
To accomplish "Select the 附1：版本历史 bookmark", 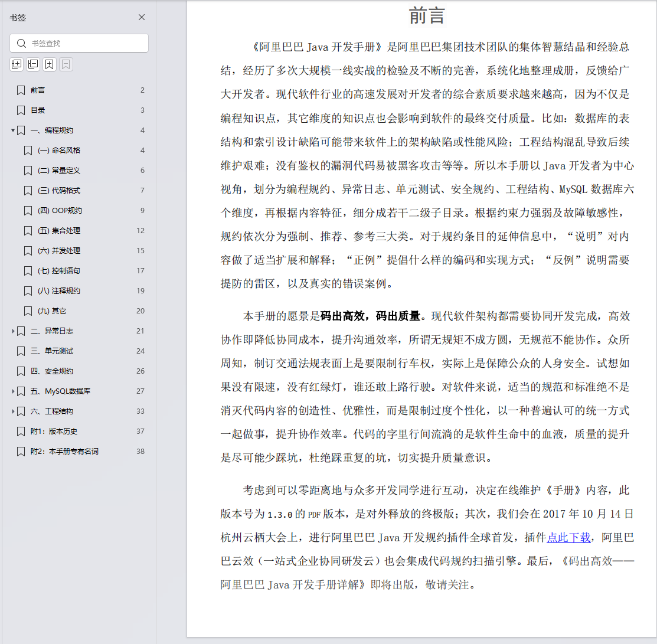I will click(53, 431).
